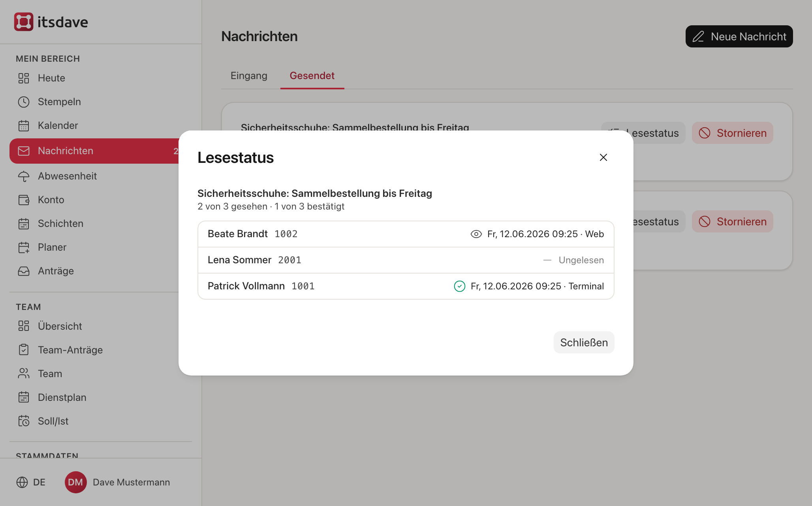Click the DM user avatar
Image resolution: width=812 pixels, height=506 pixels.
(75, 482)
